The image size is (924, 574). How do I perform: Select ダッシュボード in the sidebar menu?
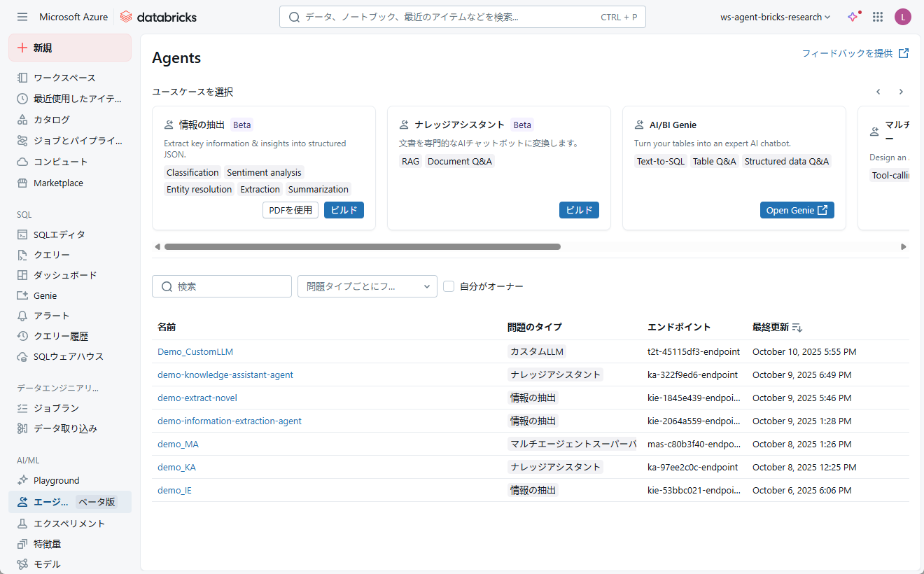pyautogui.click(x=65, y=275)
